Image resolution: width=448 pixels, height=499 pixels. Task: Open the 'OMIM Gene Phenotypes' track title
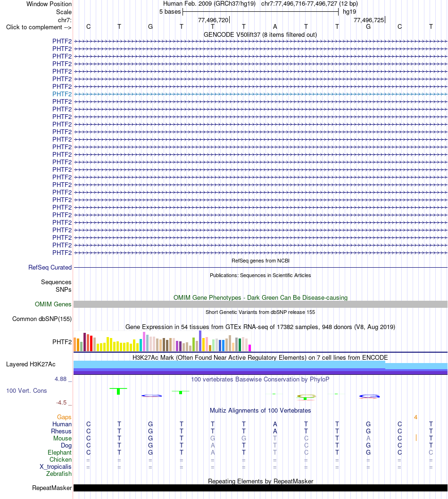pyautogui.click(x=260, y=297)
